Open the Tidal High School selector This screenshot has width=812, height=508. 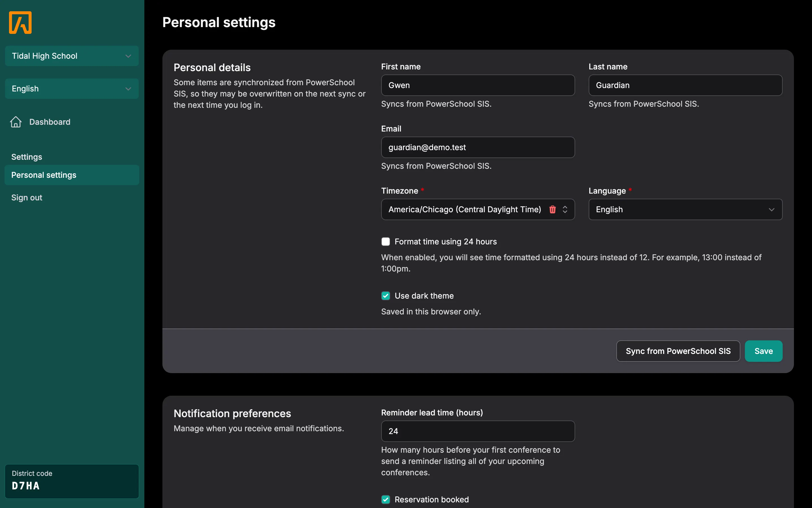click(x=72, y=56)
